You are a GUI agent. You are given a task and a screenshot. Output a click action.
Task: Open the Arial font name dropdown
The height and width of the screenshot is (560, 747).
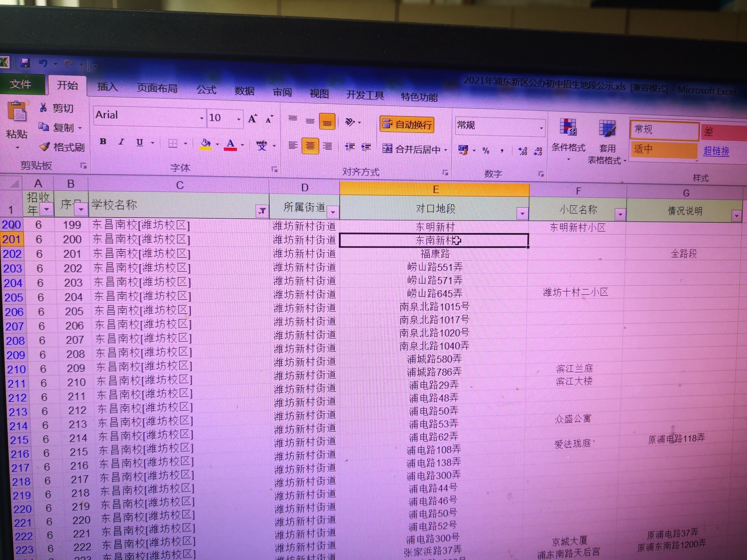[x=202, y=118]
